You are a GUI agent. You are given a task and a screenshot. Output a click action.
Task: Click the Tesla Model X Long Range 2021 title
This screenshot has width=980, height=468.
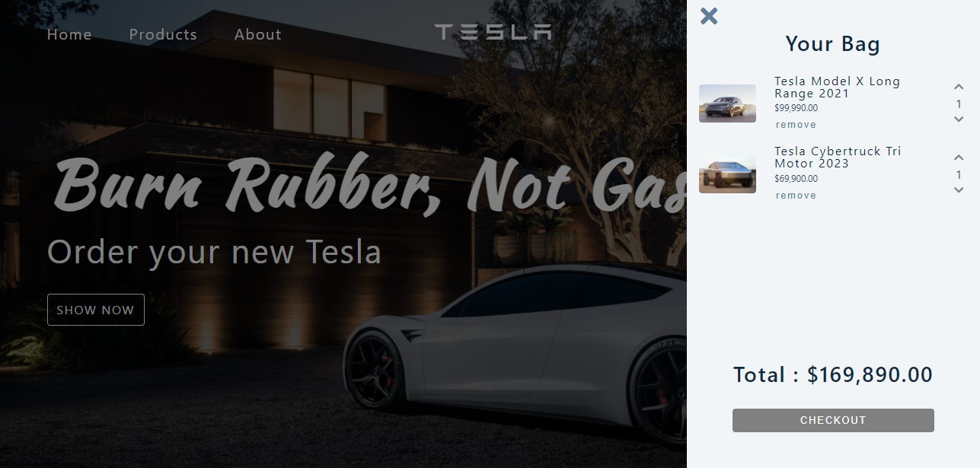tap(838, 88)
